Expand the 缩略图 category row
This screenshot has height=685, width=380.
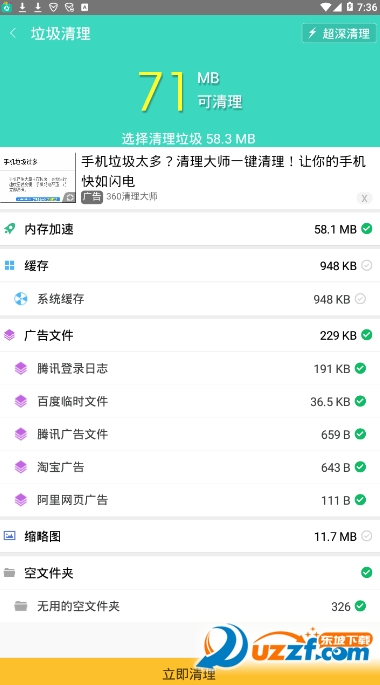coord(190,536)
